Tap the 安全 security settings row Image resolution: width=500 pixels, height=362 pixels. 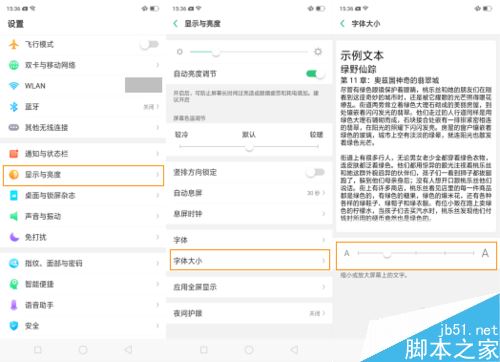pyautogui.click(x=83, y=326)
